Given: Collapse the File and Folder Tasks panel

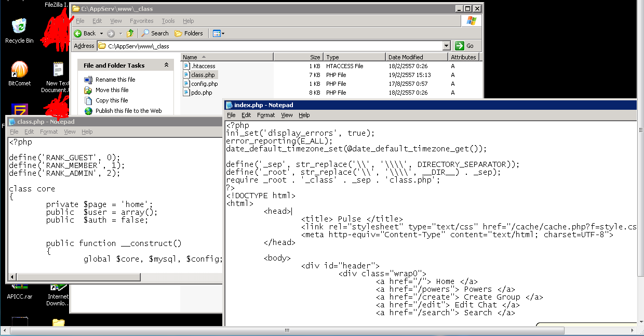Looking at the screenshot, I should pyautogui.click(x=166, y=65).
